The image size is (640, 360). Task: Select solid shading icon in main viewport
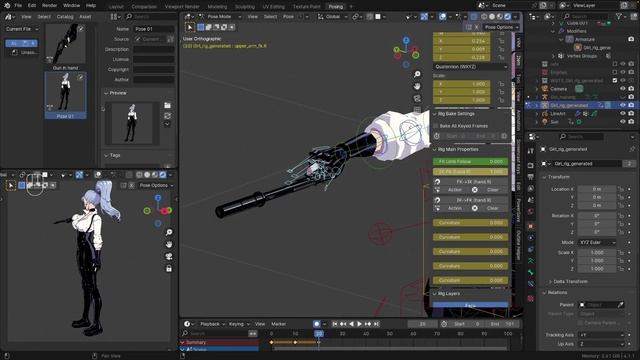pos(492,17)
